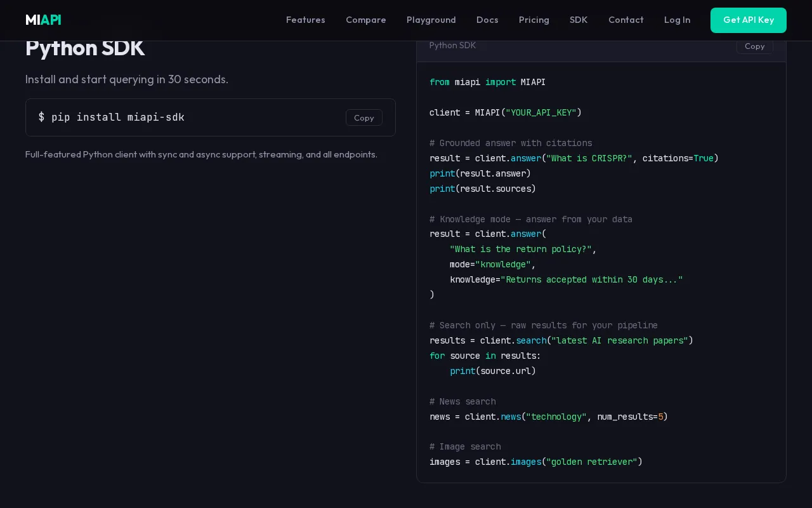The width and height of the screenshot is (812, 508).
Task: Open Docs from the navigation bar
Action: pyautogui.click(x=487, y=20)
